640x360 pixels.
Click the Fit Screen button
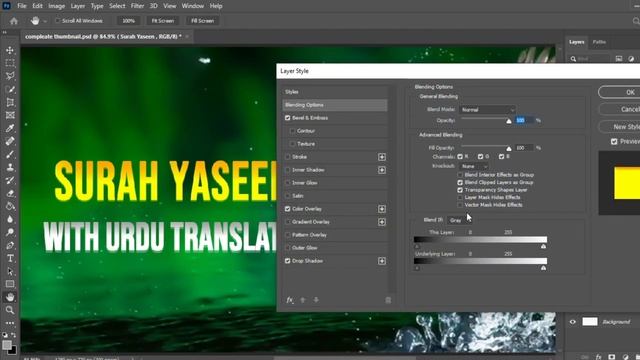[x=163, y=21]
